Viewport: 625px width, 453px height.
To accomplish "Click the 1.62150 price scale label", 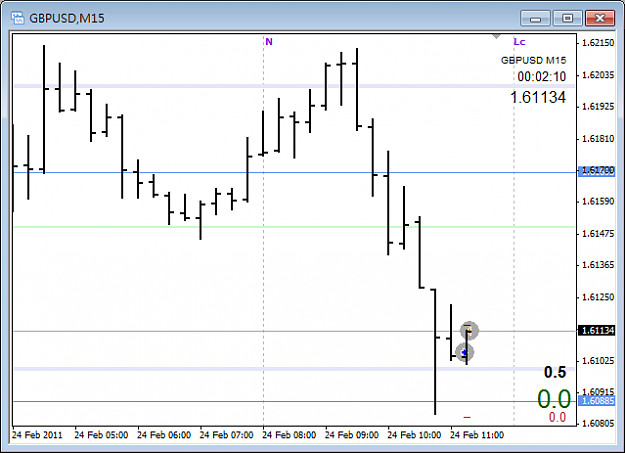I will (598, 43).
